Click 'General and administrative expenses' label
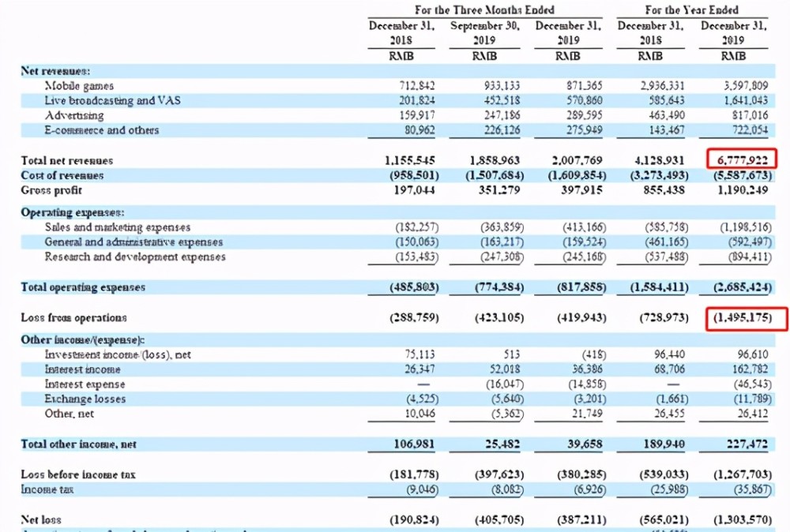The width and height of the screenshot is (790, 532). pyautogui.click(x=134, y=242)
